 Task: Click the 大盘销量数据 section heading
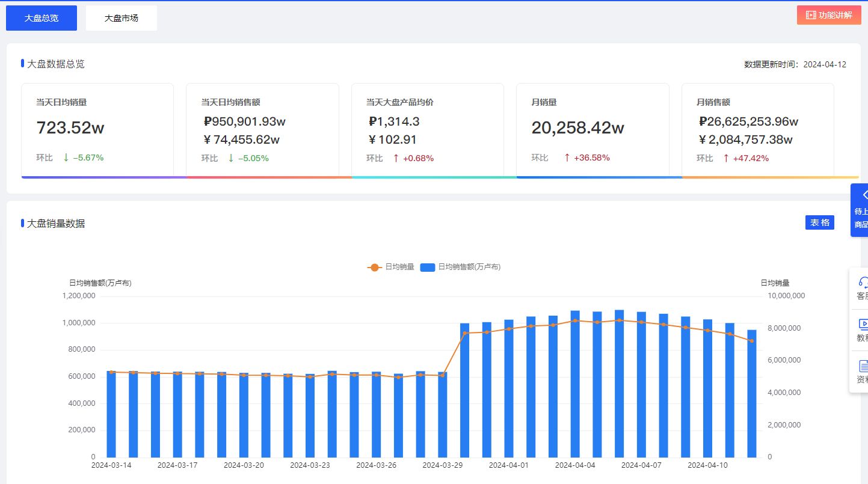[x=56, y=223]
